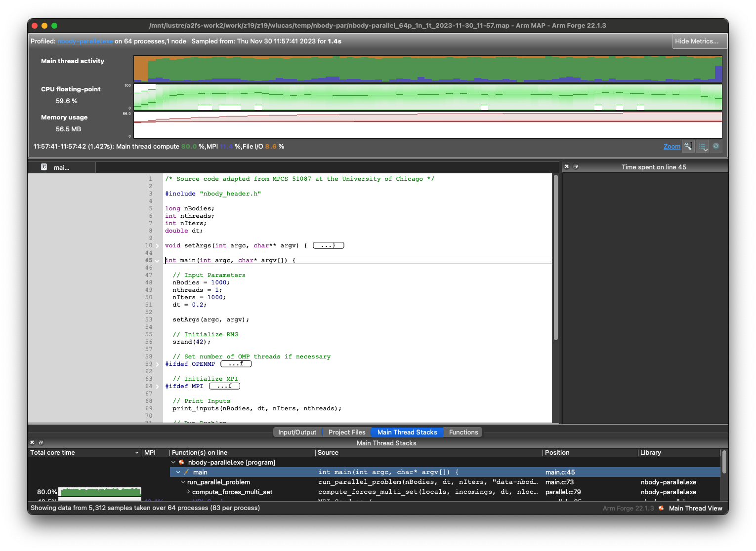Click the main function pencil icon
This screenshot has width=756, height=551.
tap(186, 472)
